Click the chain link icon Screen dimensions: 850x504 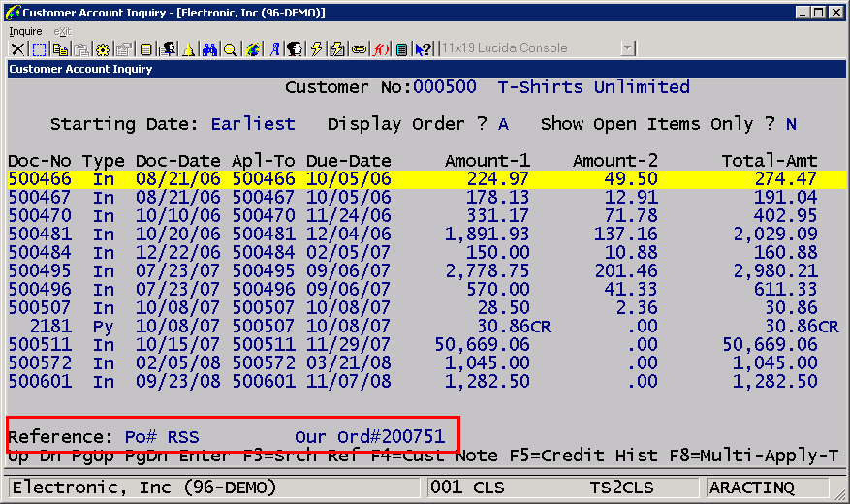(359, 49)
